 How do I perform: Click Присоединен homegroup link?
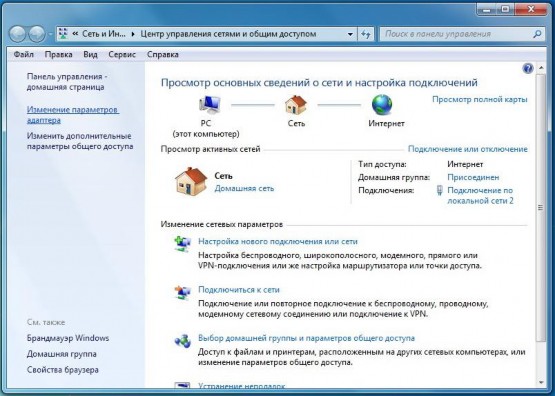(473, 177)
